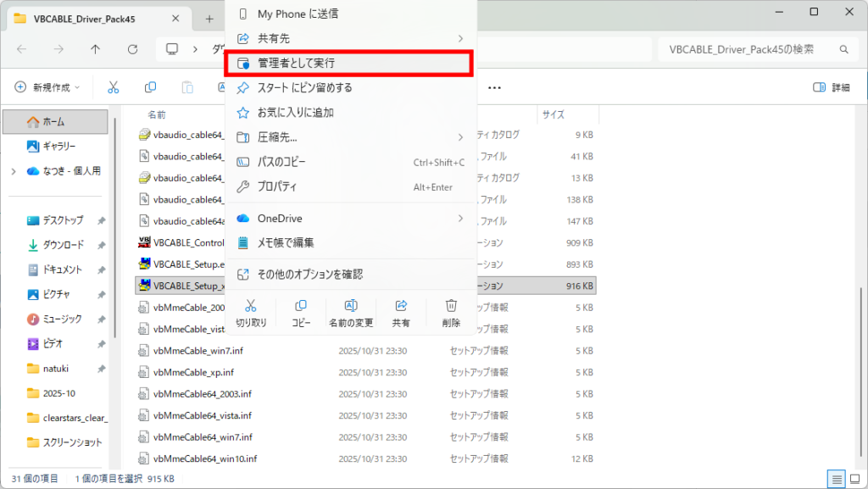Expand the 圧縮先 submenu
This screenshot has width=868, height=489.
460,136
